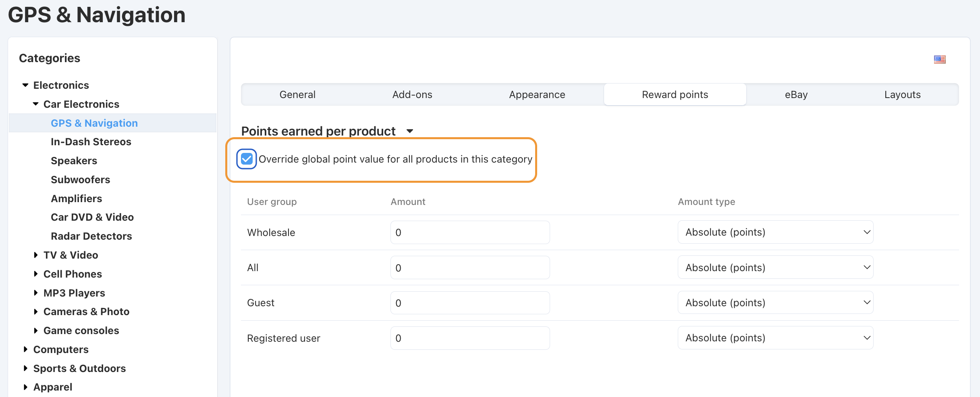Collapse the Car Electronics tree arrow
The height and width of the screenshot is (397, 980).
[x=36, y=104]
